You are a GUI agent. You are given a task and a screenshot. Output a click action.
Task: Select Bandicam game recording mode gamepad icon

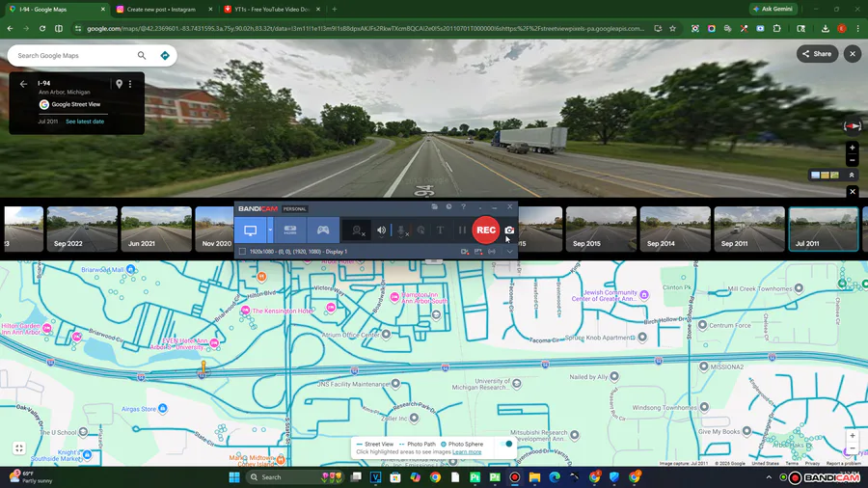(x=323, y=230)
